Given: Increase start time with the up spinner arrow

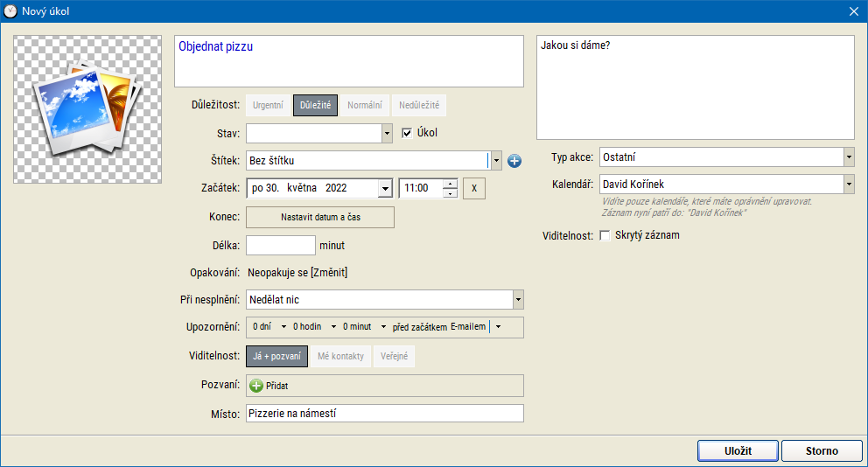Looking at the screenshot, I should 451,184.
